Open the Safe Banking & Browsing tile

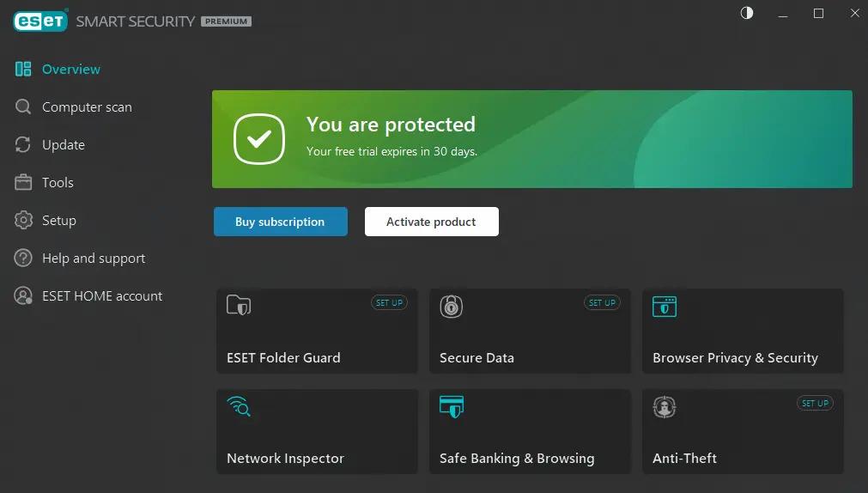pyautogui.click(x=530, y=431)
